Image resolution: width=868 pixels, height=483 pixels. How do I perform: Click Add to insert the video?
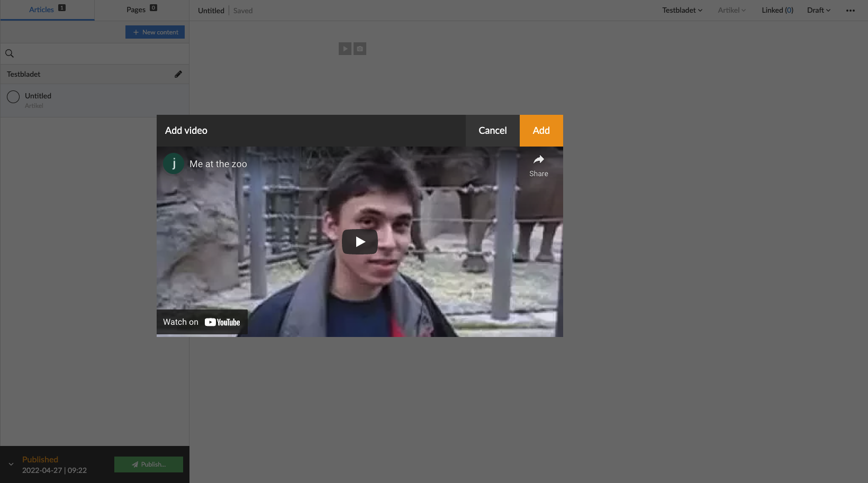tap(541, 130)
